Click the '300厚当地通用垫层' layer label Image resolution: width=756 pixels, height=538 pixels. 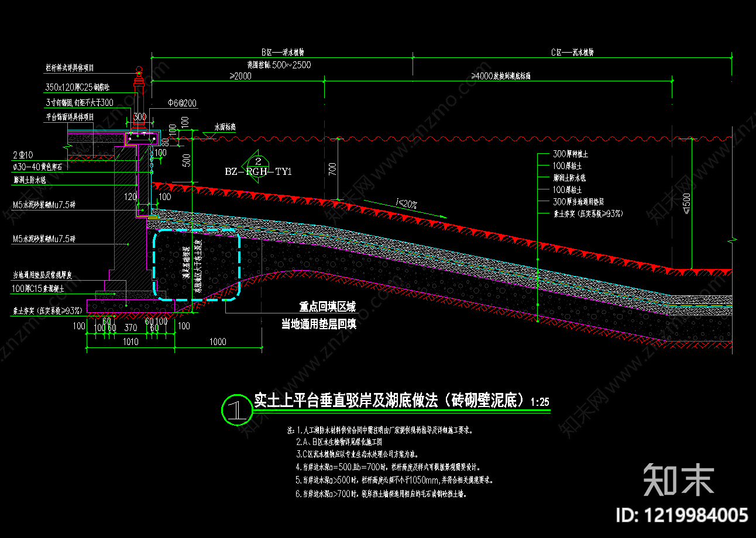579,202
